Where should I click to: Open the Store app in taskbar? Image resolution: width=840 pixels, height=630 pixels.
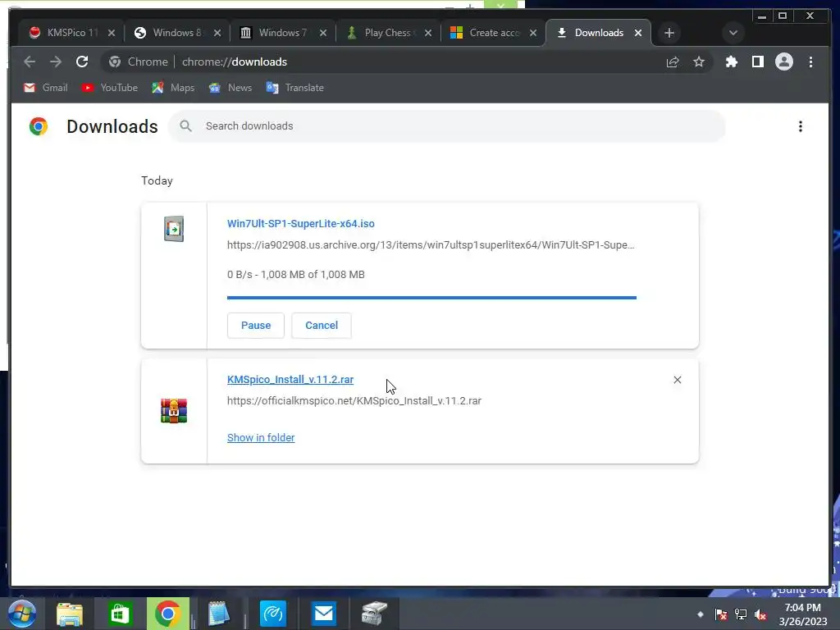(x=119, y=614)
